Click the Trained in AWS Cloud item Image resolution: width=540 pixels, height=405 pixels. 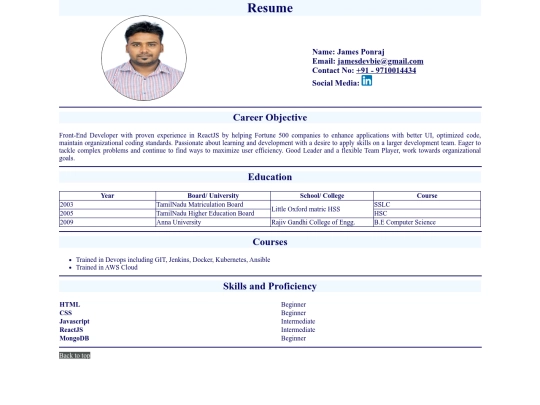pos(107,268)
